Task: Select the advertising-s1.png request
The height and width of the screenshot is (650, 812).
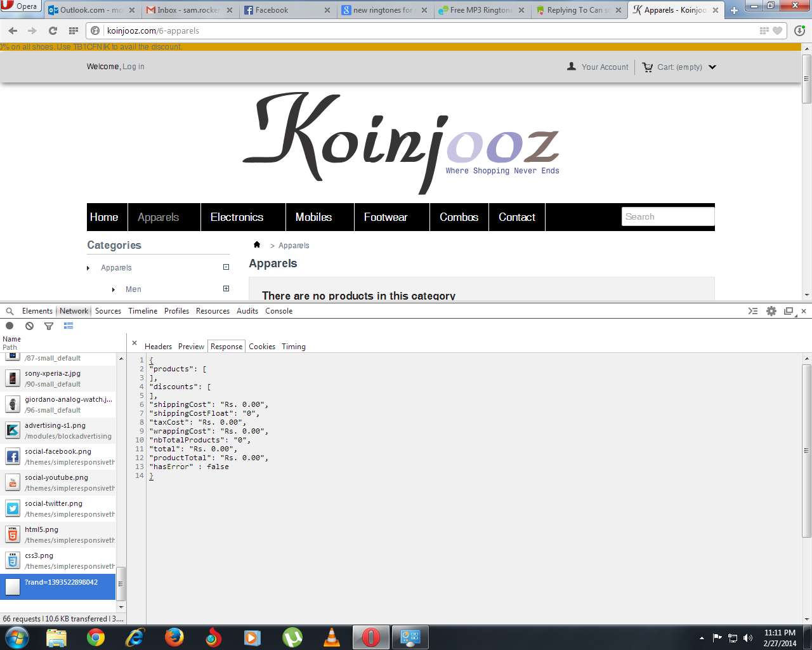Action: tap(58, 431)
